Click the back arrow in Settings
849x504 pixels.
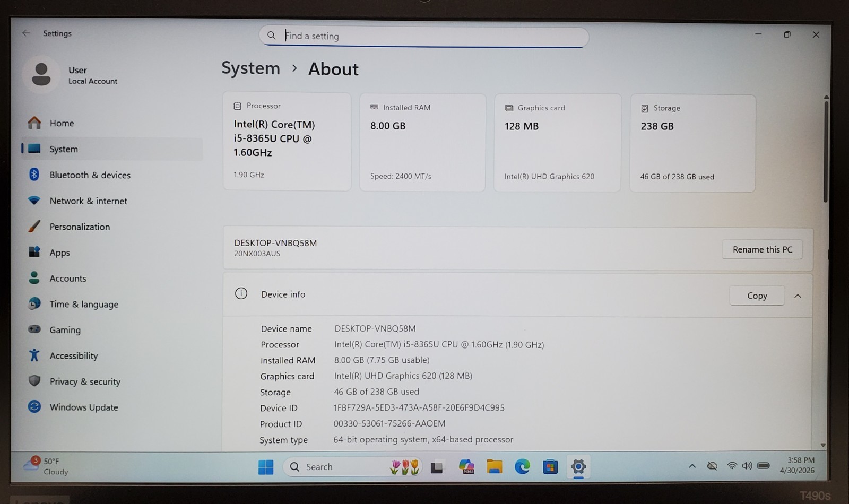coord(26,33)
